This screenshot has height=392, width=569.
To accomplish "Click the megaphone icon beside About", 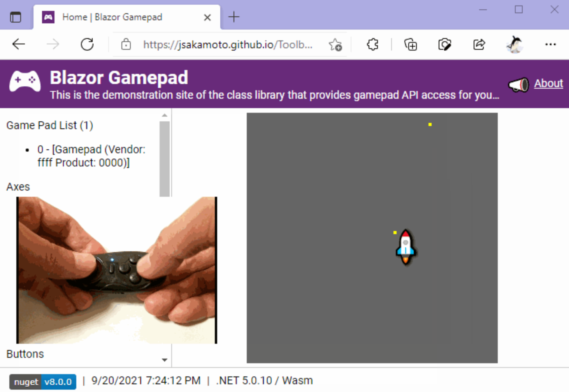I will [519, 84].
